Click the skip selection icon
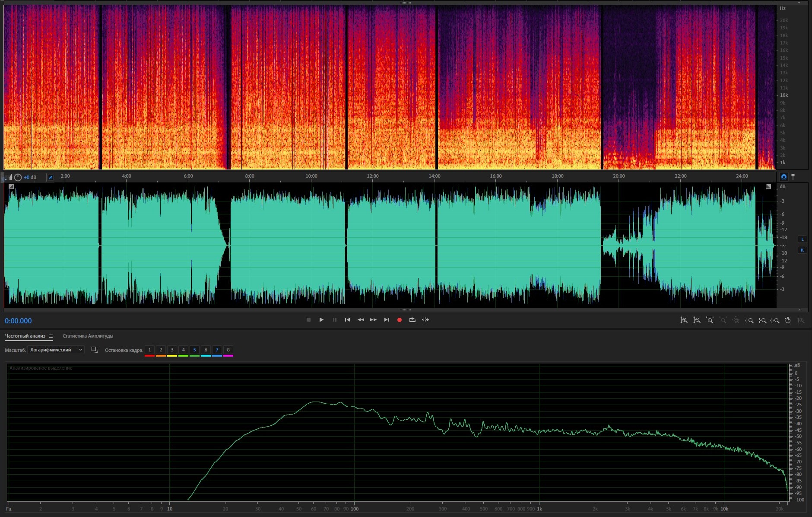Screen dimensions: 812x517 [425, 320]
